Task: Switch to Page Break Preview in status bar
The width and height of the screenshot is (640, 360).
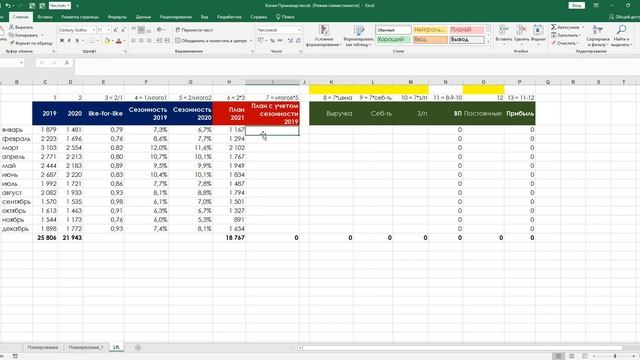Action: 584,356
